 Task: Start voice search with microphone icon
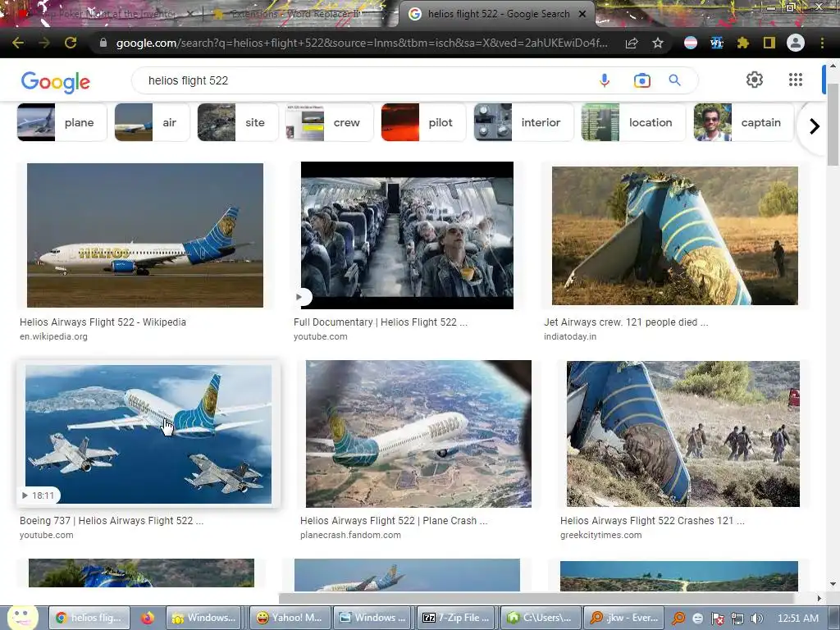[x=605, y=80]
